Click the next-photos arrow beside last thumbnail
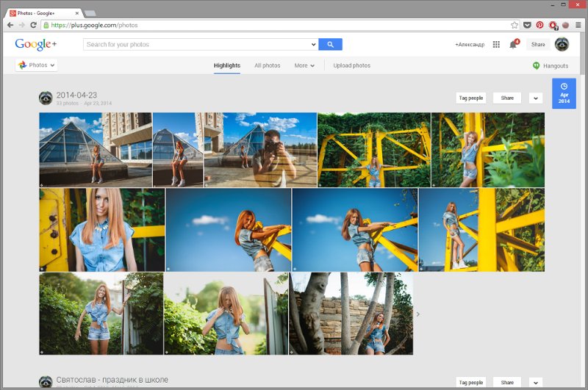Screen dimensions: 588x390 (x=417, y=314)
